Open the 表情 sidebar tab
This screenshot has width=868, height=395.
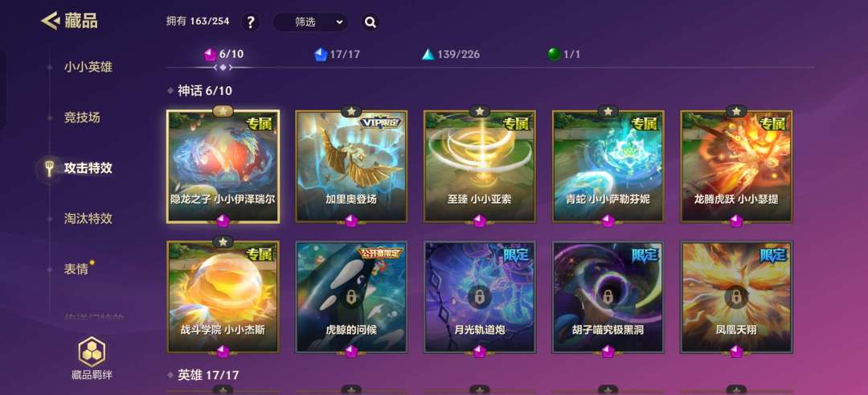pyautogui.click(x=76, y=270)
